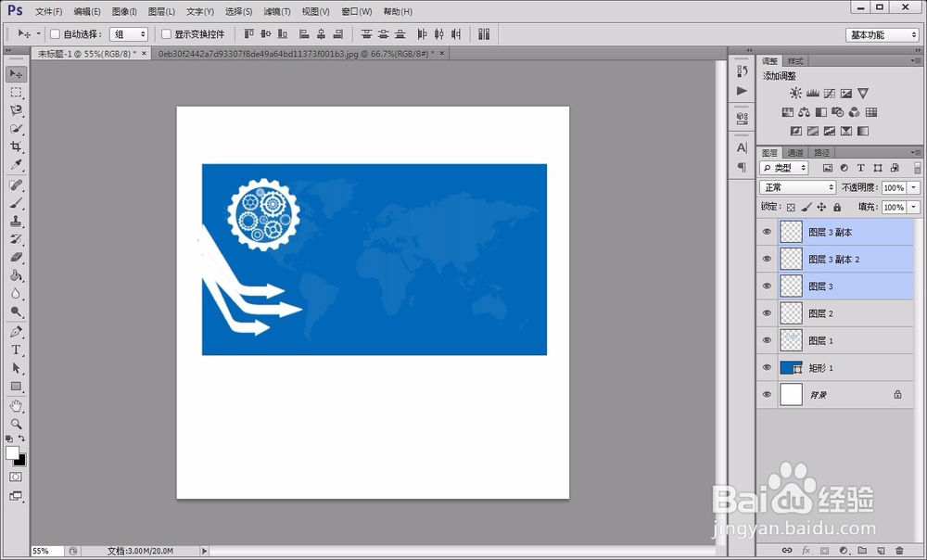The width and height of the screenshot is (927, 560).
Task: Select the Zoom tool
Action: [16, 424]
